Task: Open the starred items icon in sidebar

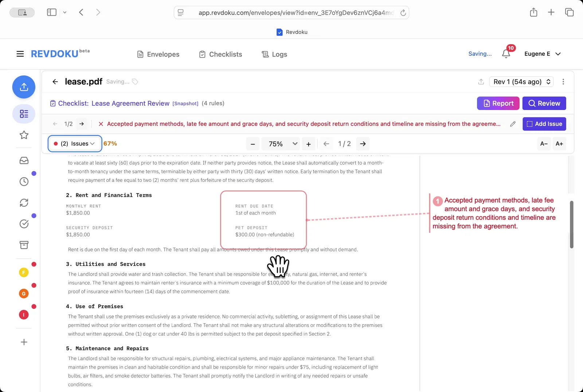Action: [x=24, y=135]
